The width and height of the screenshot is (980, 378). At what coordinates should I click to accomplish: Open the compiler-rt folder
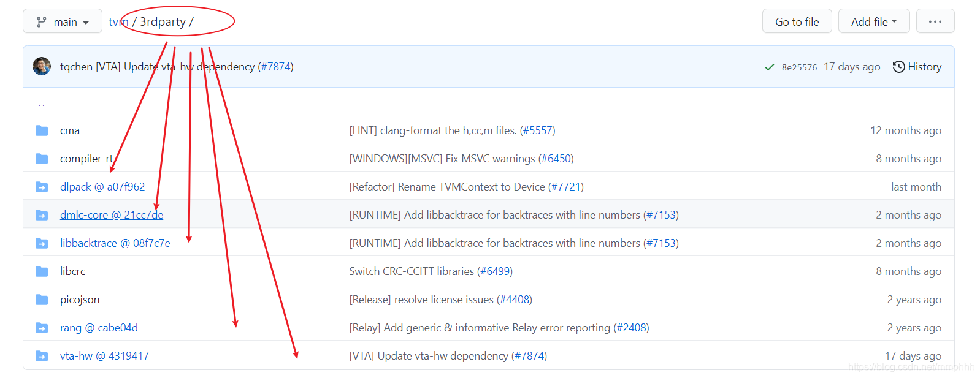86,159
